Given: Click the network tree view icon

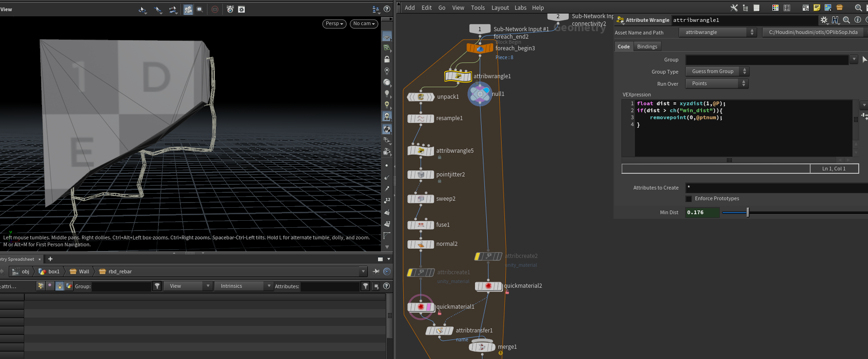Looking at the screenshot, I should tap(745, 8).
